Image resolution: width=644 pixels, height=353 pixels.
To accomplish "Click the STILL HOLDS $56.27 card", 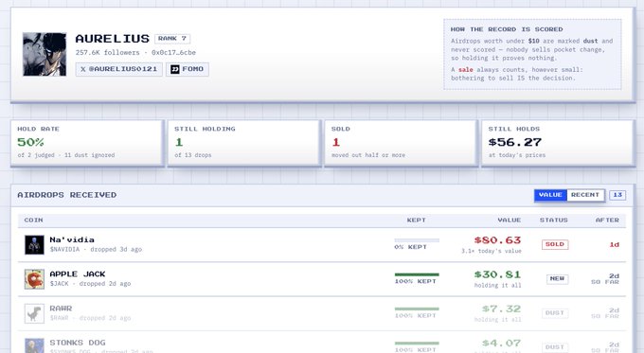I will pyautogui.click(x=558, y=143).
